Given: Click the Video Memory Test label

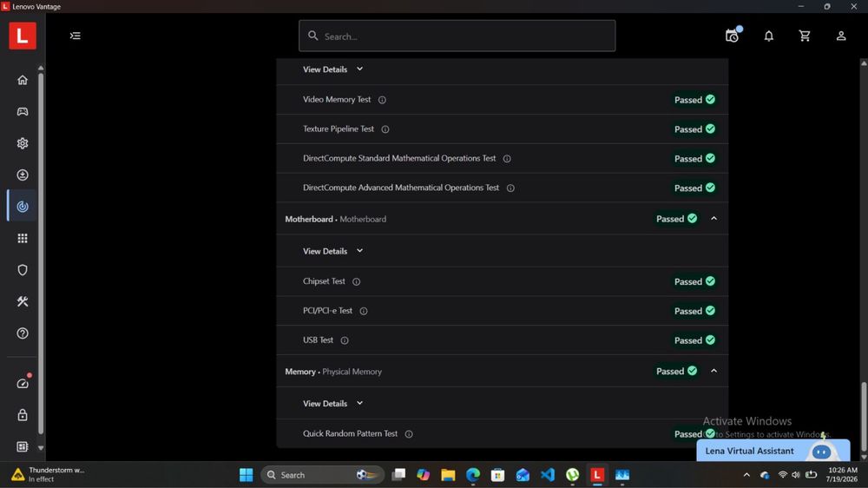Looking at the screenshot, I should click(x=337, y=99).
